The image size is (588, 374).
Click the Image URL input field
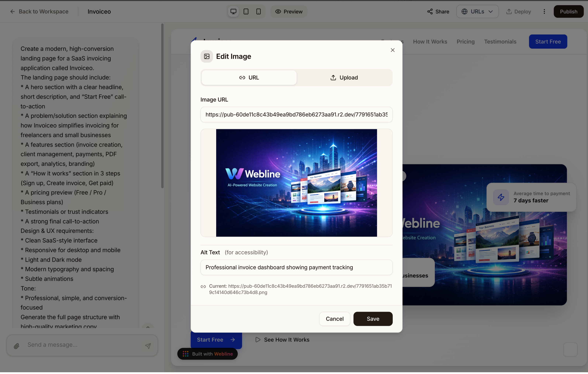(x=296, y=114)
